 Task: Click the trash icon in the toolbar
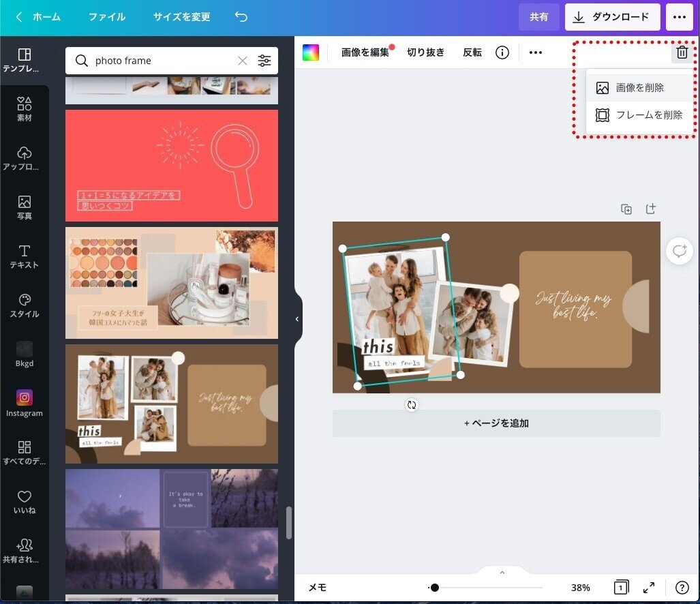[x=682, y=52]
